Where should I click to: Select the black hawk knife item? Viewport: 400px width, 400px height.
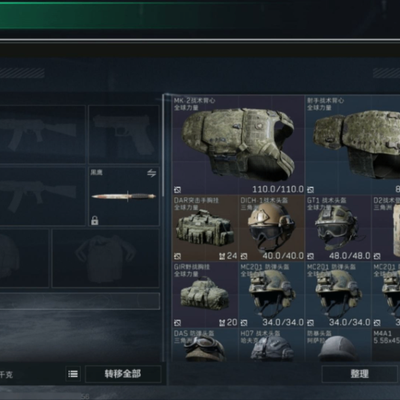click(124, 196)
